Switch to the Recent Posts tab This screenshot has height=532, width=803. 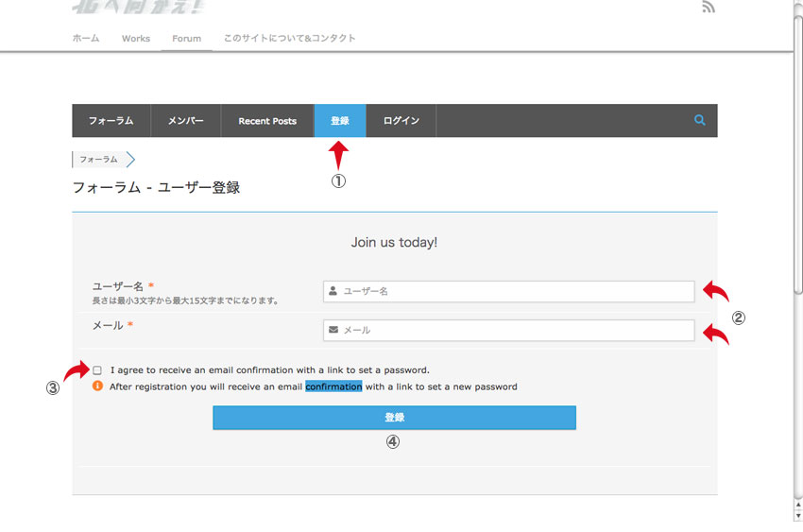point(267,121)
